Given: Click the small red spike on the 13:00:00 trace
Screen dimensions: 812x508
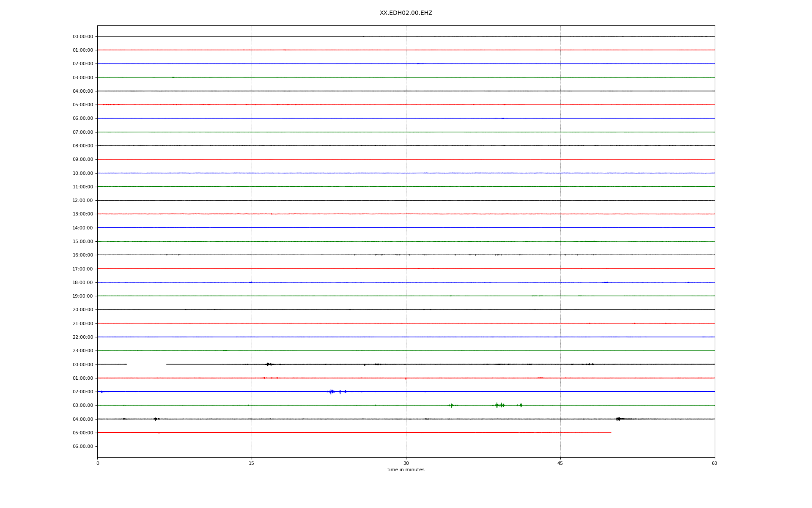Looking at the screenshot, I should click(x=272, y=214).
